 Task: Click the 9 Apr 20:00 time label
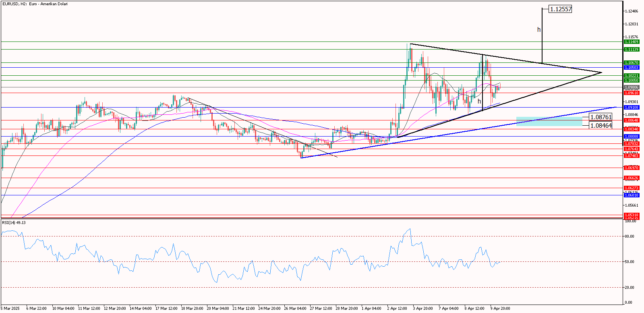click(x=501, y=309)
